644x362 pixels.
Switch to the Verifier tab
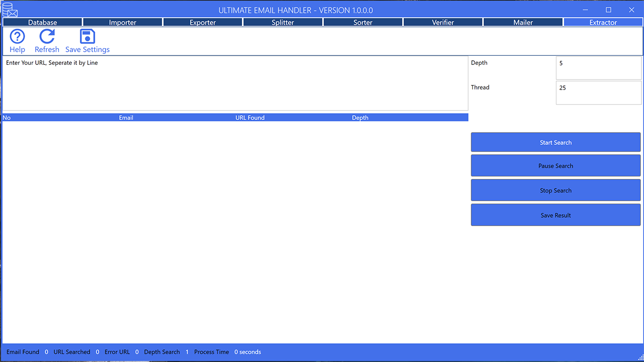click(x=443, y=22)
